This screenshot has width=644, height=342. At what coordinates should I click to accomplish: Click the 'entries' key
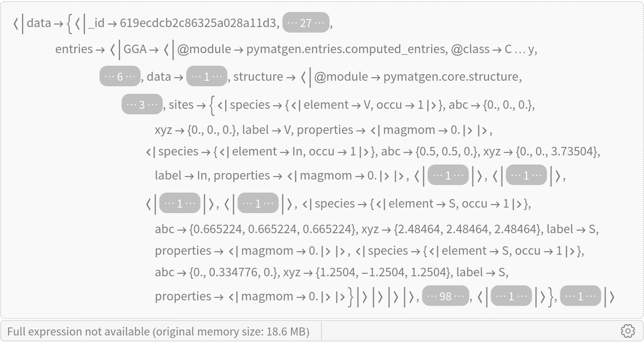[x=74, y=49]
